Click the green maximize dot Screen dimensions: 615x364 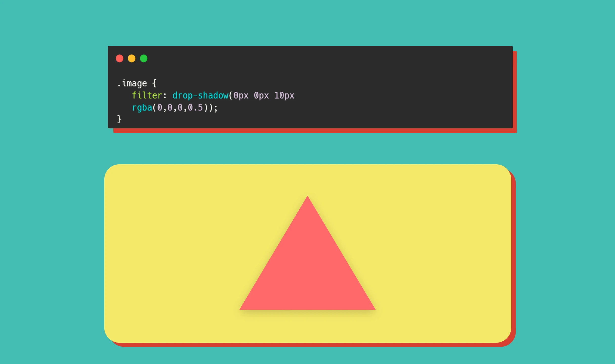[144, 58]
